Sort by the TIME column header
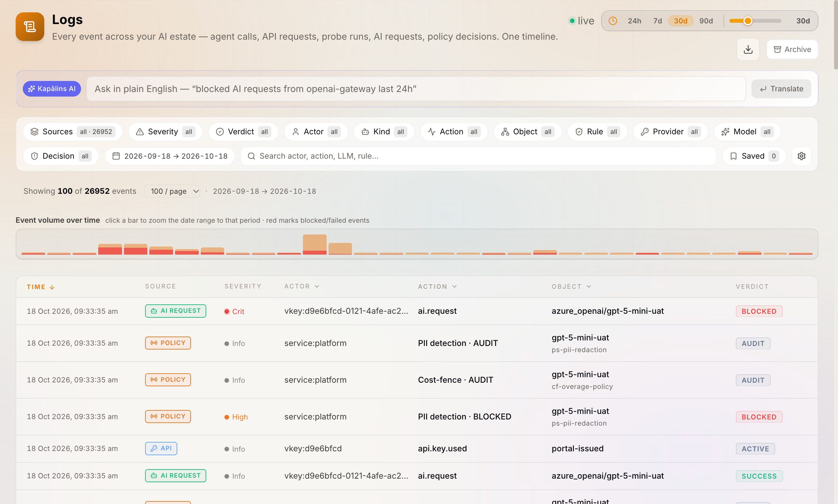This screenshot has width=838, height=504. (x=41, y=287)
